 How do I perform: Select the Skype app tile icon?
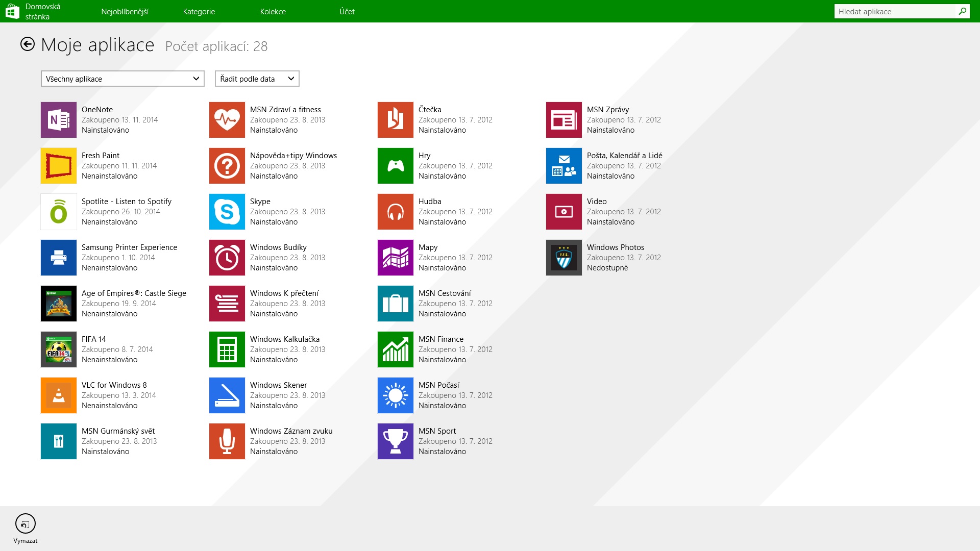coord(227,212)
